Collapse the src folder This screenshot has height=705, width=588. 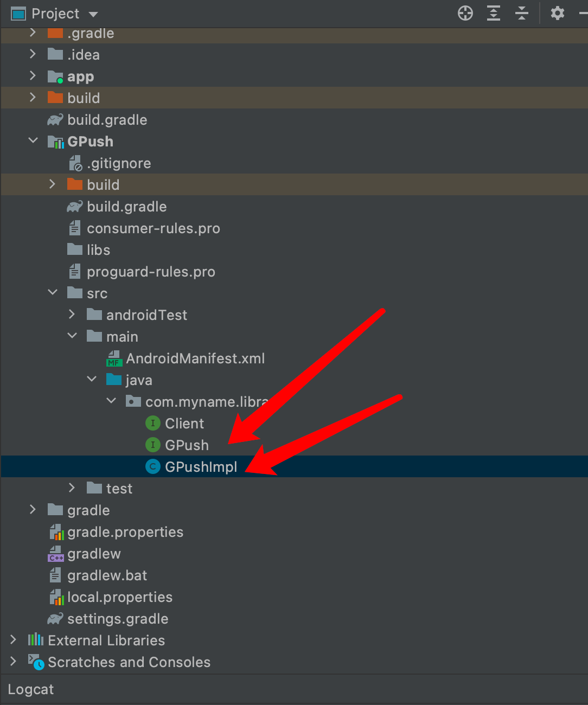pos(53,293)
